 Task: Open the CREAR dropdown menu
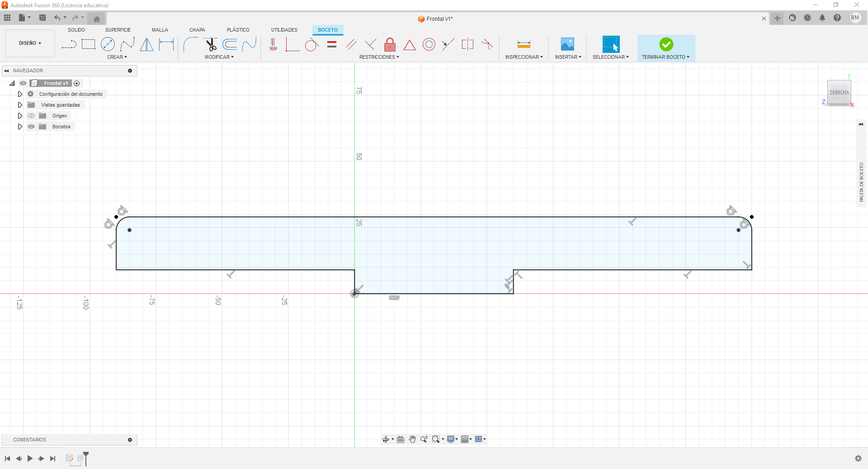[117, 57]
